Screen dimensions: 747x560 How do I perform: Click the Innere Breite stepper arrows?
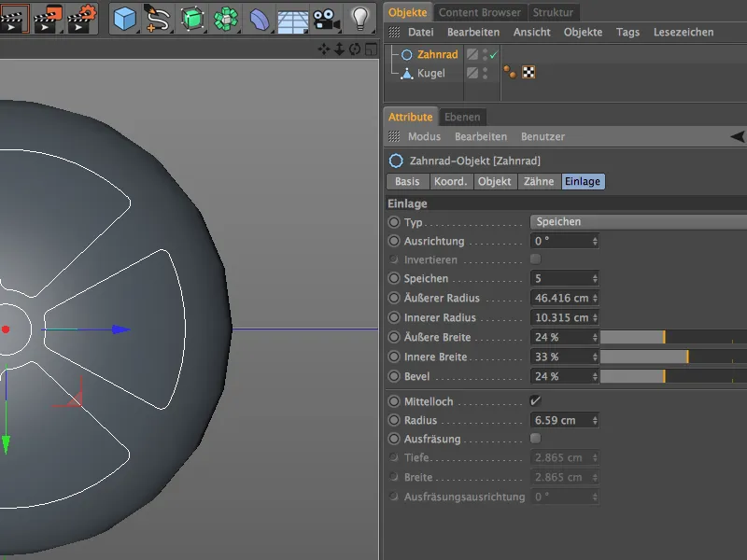[x=595, y=357]
